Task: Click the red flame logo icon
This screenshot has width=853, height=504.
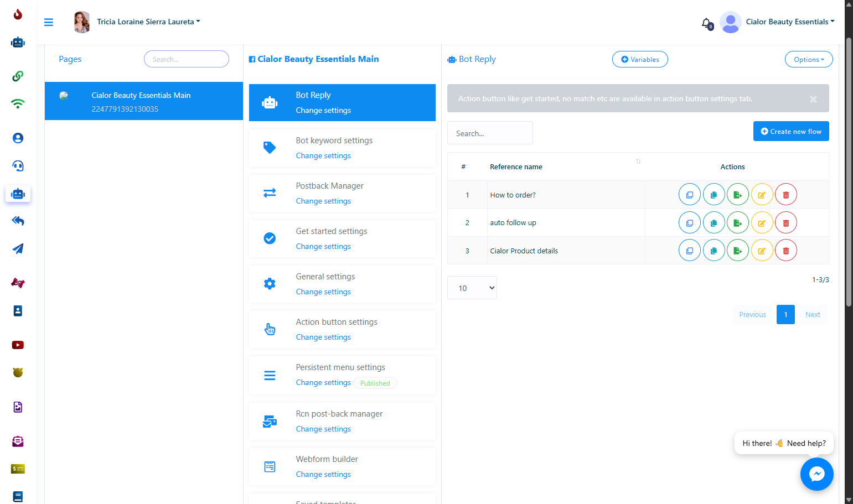Action: tap(18, 14)
